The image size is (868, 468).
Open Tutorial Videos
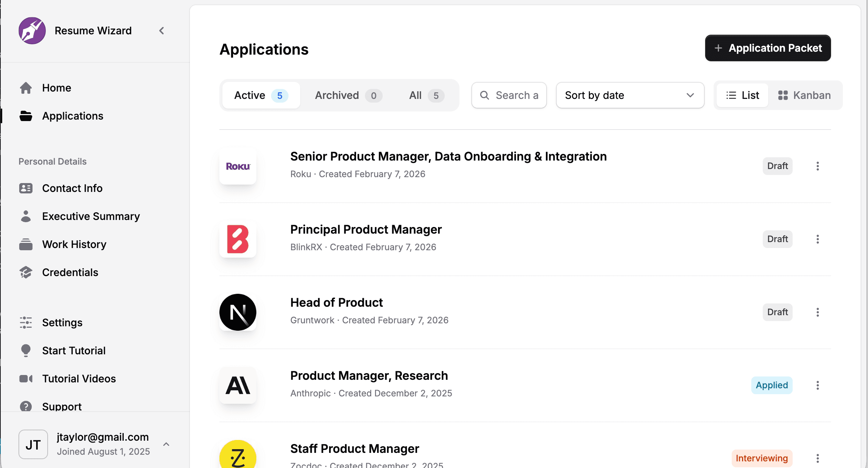pos(79,379)
